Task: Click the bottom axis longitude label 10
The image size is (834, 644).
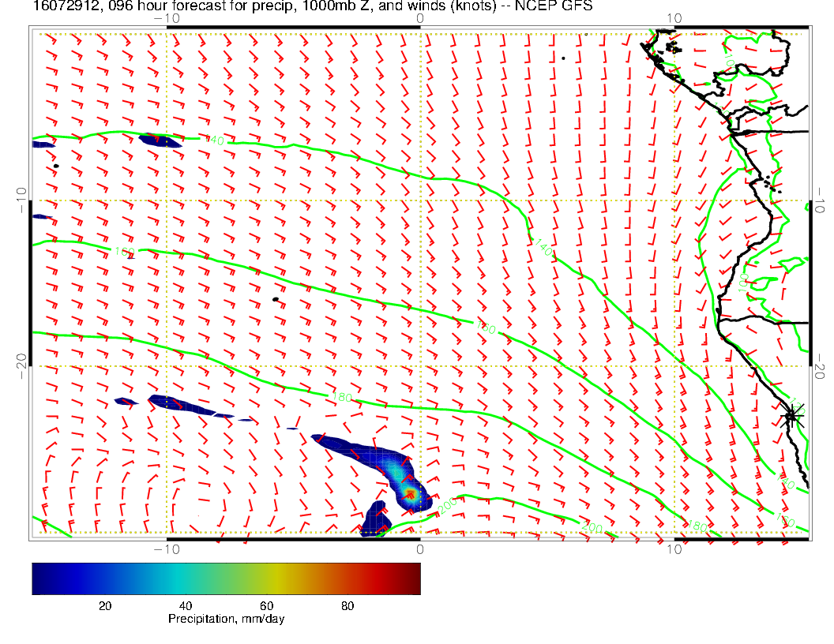Action: [x=674, y=548]
